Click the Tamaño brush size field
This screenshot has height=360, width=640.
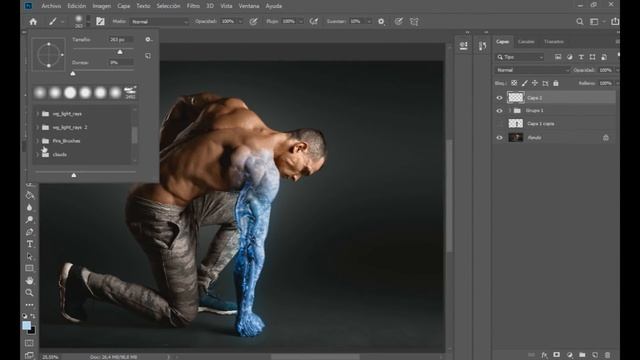pyautogui.click(x=121, y=40)
